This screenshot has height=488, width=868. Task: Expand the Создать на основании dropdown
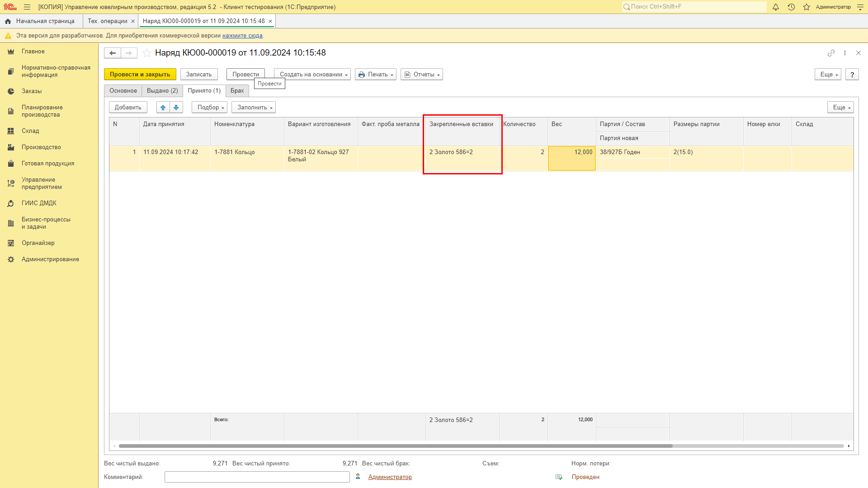coord(312,75)
